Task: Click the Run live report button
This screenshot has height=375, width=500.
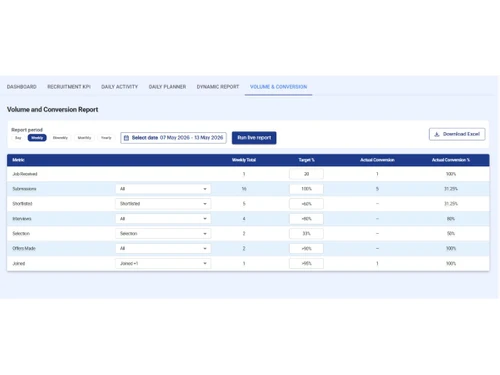Action: (x=254, y=138)
